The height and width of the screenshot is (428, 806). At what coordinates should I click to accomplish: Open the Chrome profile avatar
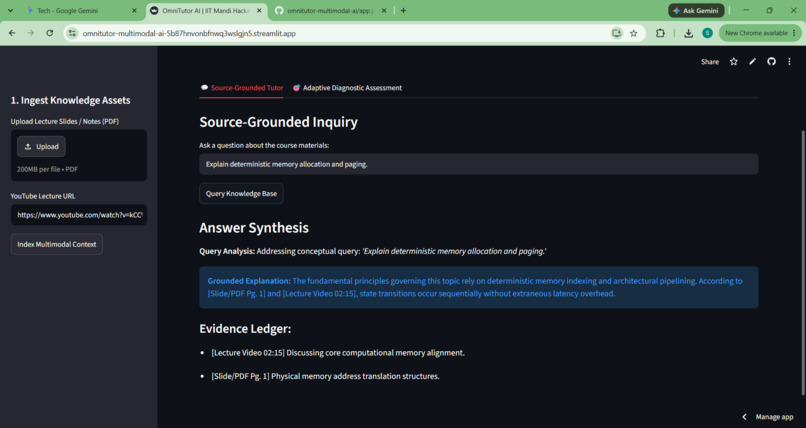point(707,33)
